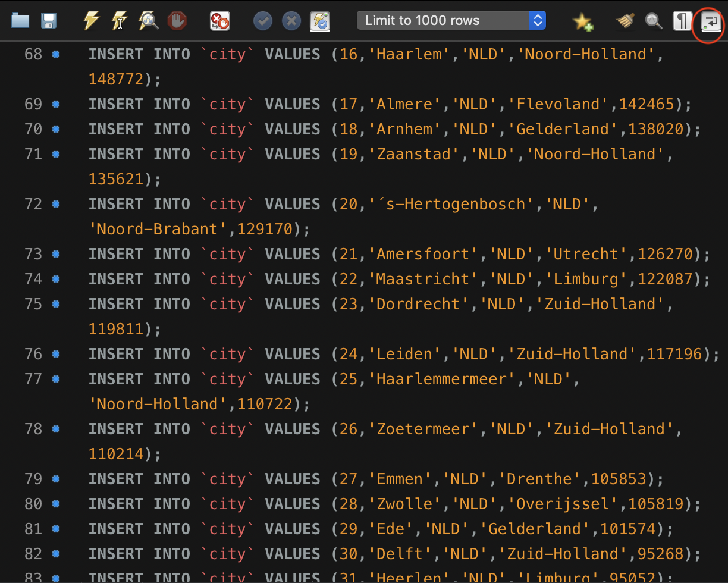Viewport: 728px width, 583px height.
Task: Click the `city` table name on line 74
Action: tap(228, 279)
